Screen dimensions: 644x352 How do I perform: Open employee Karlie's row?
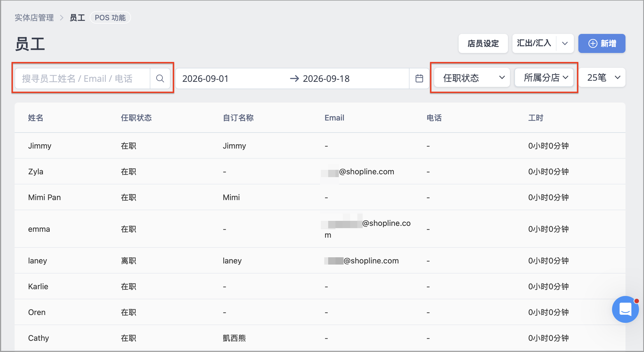coord(320,286)
